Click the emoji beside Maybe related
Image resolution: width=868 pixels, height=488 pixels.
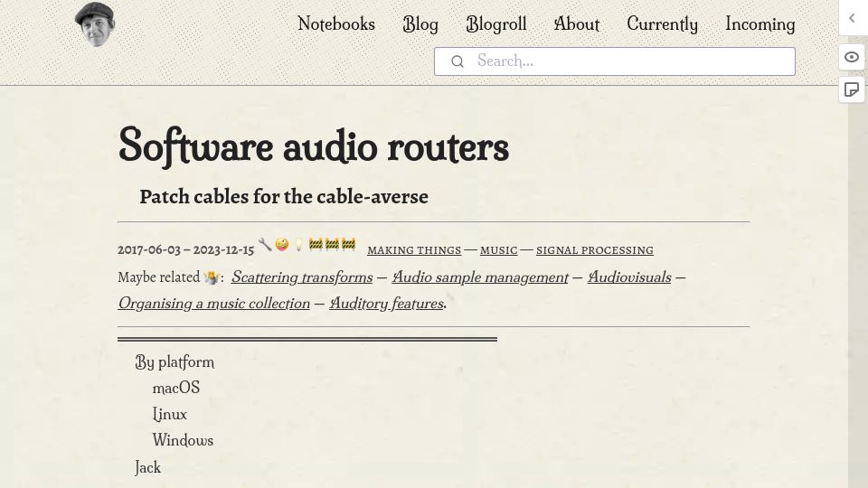coord(212,277)
